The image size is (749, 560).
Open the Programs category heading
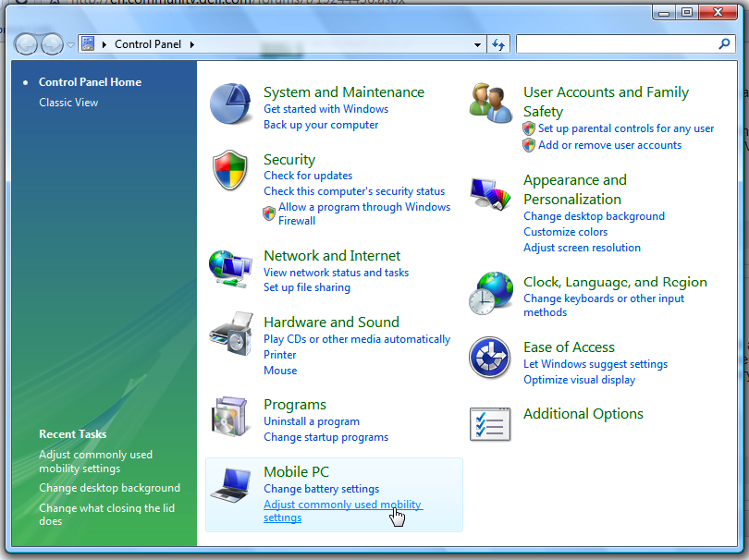pos(295,405)
